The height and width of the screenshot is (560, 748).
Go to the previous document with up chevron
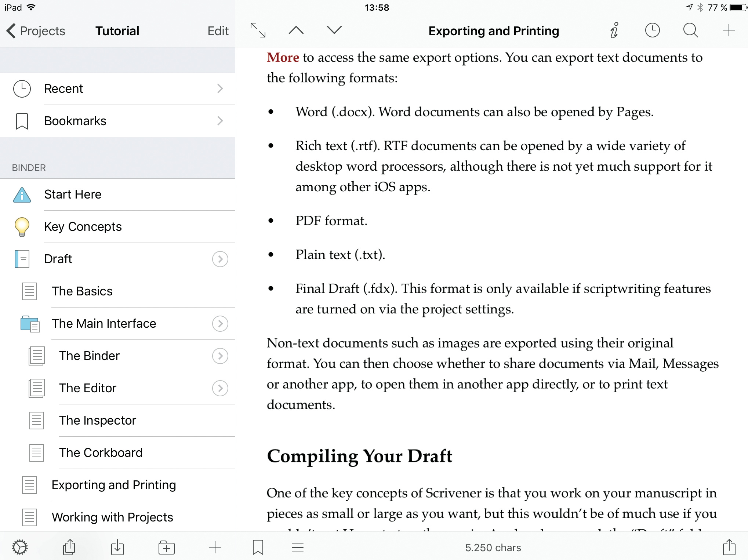(x=296, y=30)
